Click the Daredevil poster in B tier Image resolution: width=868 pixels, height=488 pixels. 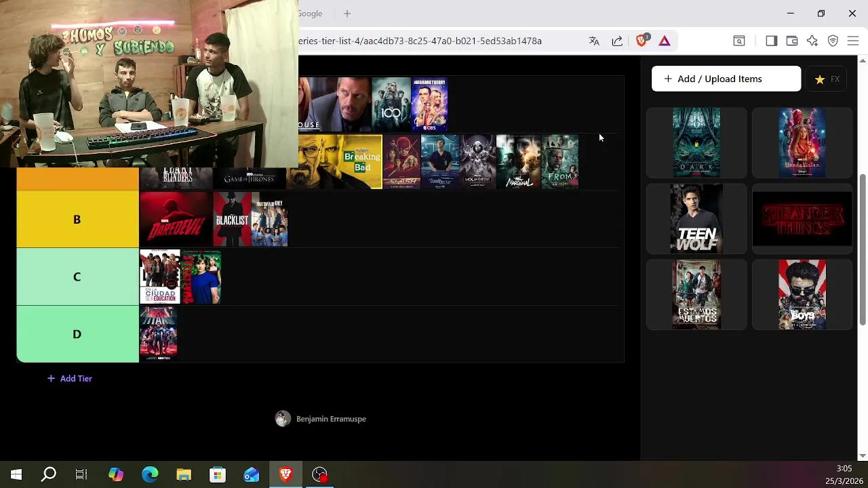click(176, 219)
